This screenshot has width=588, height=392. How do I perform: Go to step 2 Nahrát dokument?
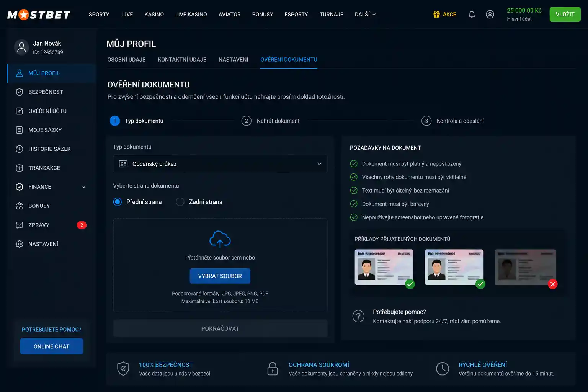click(271, 121)
